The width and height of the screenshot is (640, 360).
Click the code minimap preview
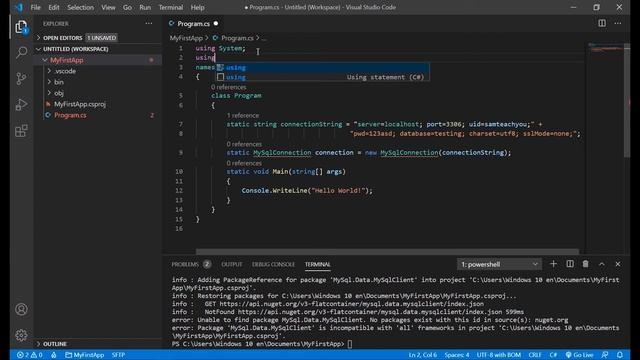pyautogui.click(x=606, y=49)
